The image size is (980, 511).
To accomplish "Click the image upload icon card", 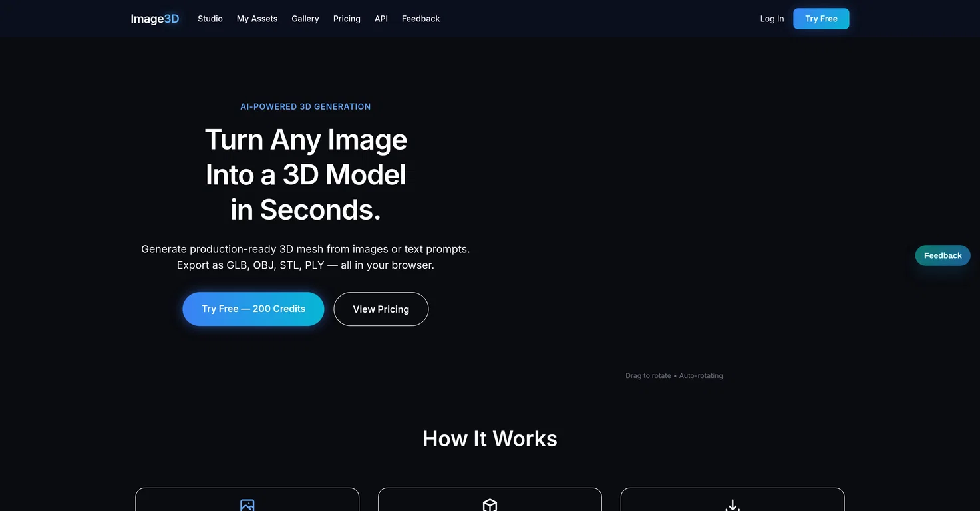I will pos(247,500).
